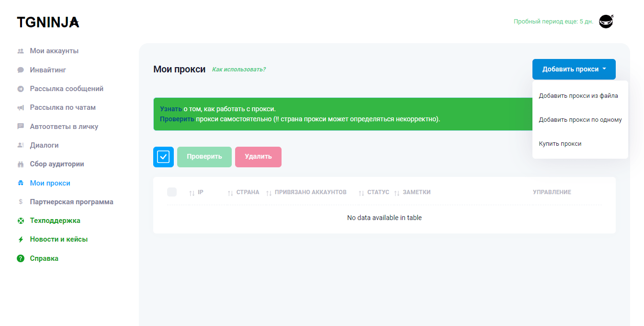Choose Купить прокси option

click(560, 144)
